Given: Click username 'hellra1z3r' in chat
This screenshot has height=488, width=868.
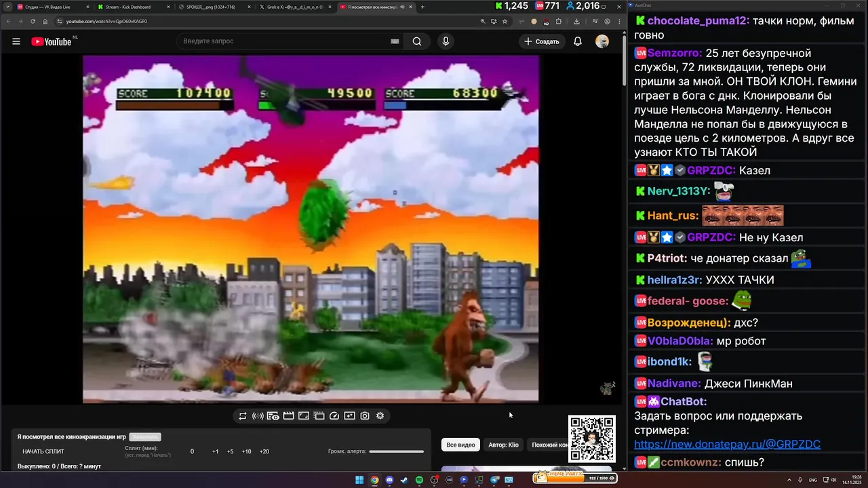Looking at the screenshot, I should [x=675, y=280].
